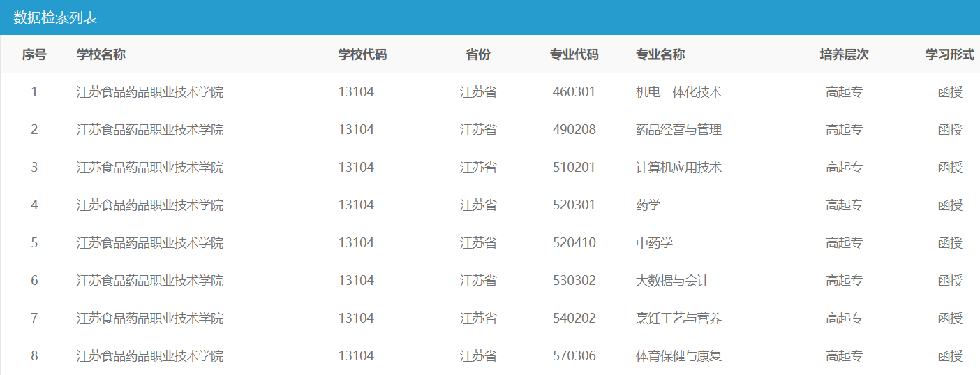The width and height of the screenshot is (980, 375).
Task: Click the 数据检索列表 panel title
Action: 55,17
